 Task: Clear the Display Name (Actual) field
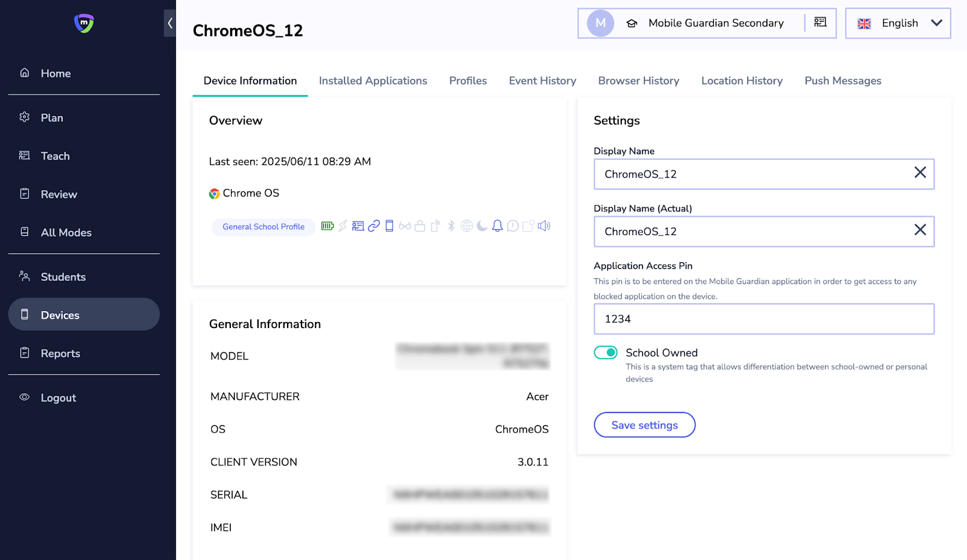point(920,230)
